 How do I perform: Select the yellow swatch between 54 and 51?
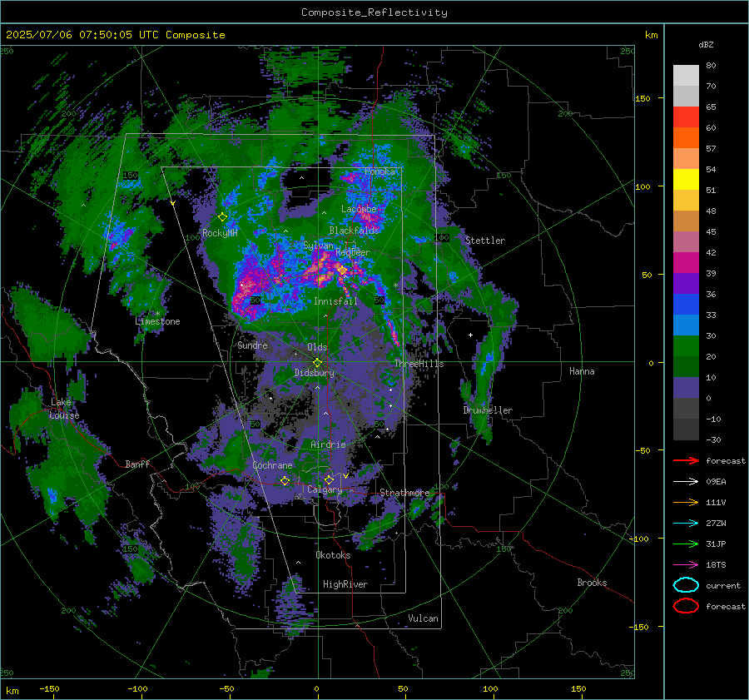point(686,179)
